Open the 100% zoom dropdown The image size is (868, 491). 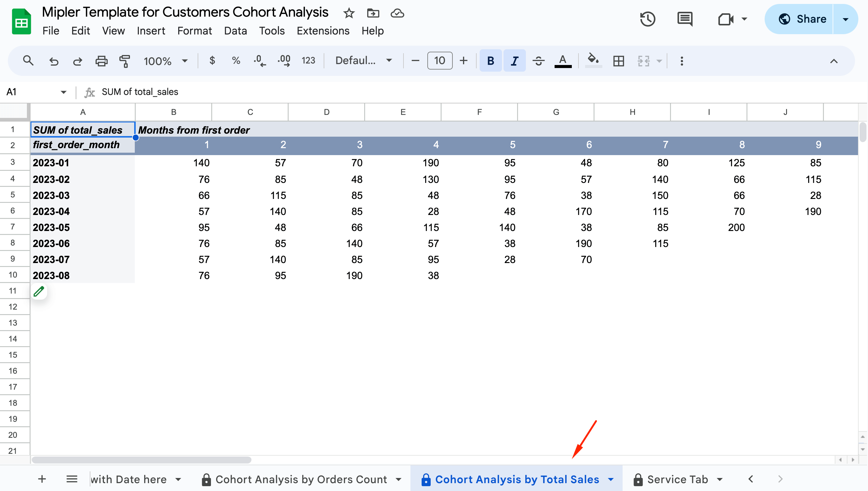point(166,61)
